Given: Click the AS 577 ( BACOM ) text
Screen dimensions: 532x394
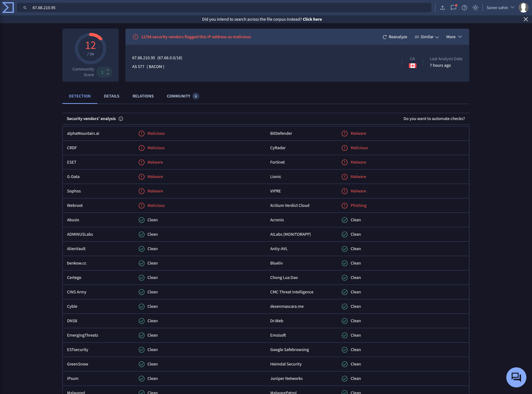Looking at the screenshot, I should pyautogui.click(x=148, y=67).
